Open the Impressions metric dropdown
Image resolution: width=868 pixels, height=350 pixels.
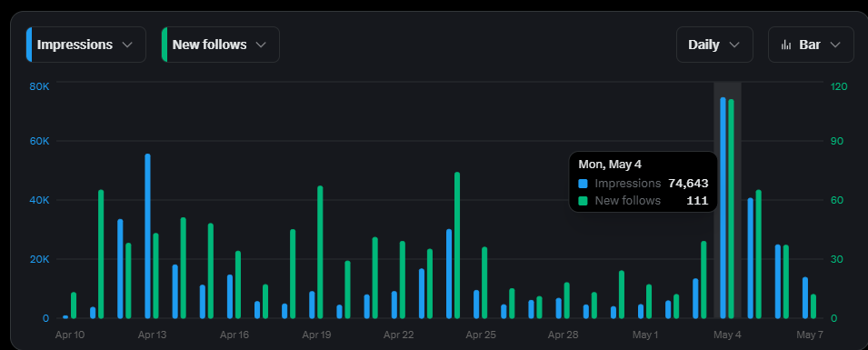(x=85, y=45)
